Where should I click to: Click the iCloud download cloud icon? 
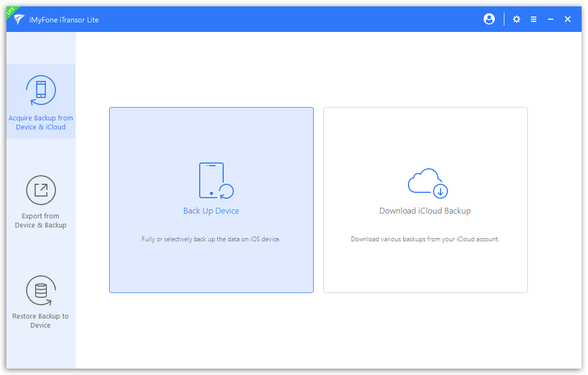428,183
